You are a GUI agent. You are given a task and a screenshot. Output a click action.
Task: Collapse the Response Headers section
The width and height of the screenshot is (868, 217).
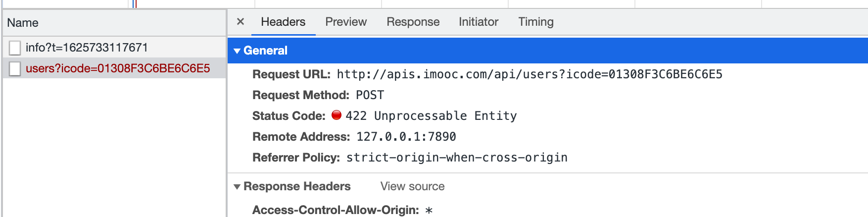[x=237, y=187]
